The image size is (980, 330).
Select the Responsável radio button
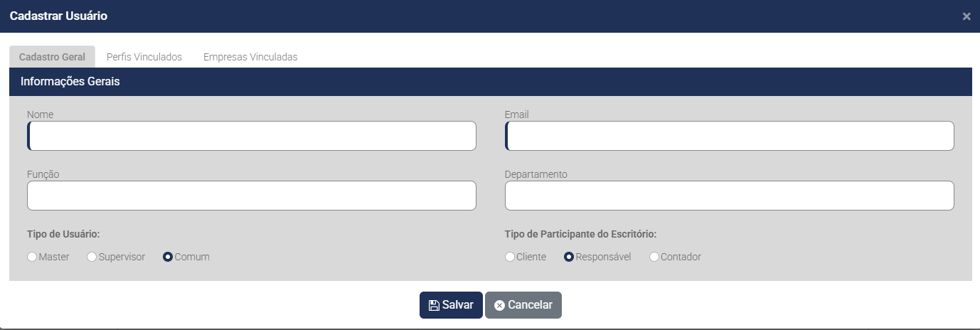pyautogui.click(x=569, y=257)
